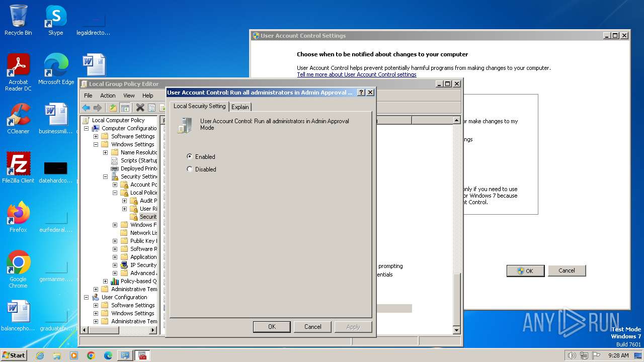Open Help menu in Group Policy Editor

[x=147, y=96]
